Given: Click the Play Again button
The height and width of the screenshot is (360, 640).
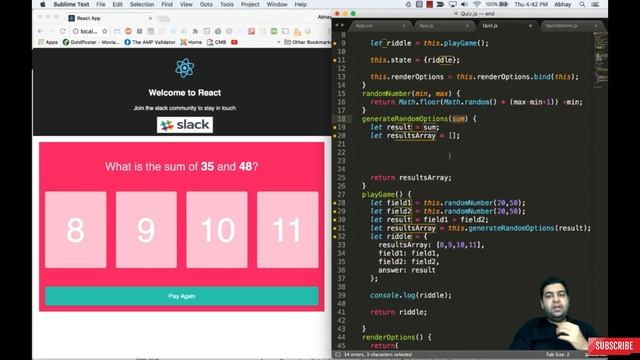Looking at the screenshot, I should tap(182, 296).
